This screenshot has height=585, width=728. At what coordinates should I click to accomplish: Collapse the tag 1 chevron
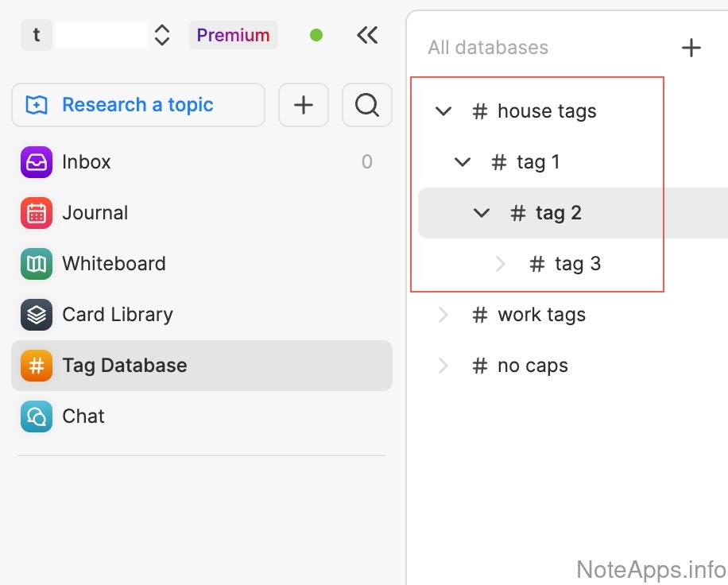pos(463,162)
